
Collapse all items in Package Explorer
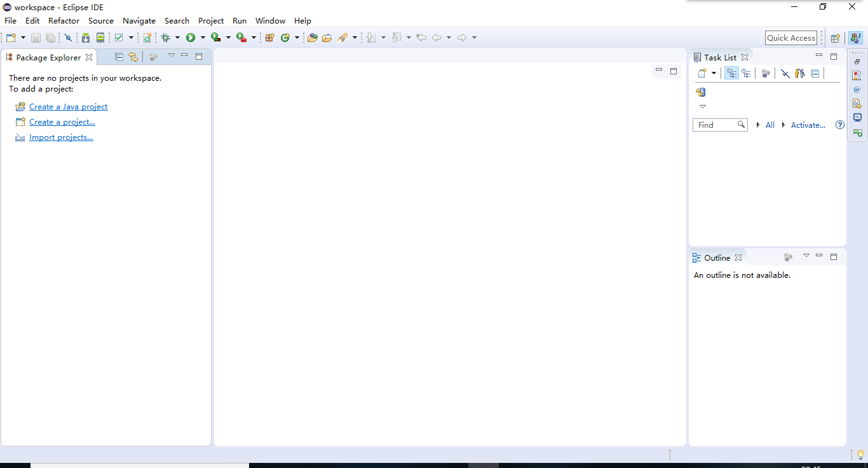[118, 57]
